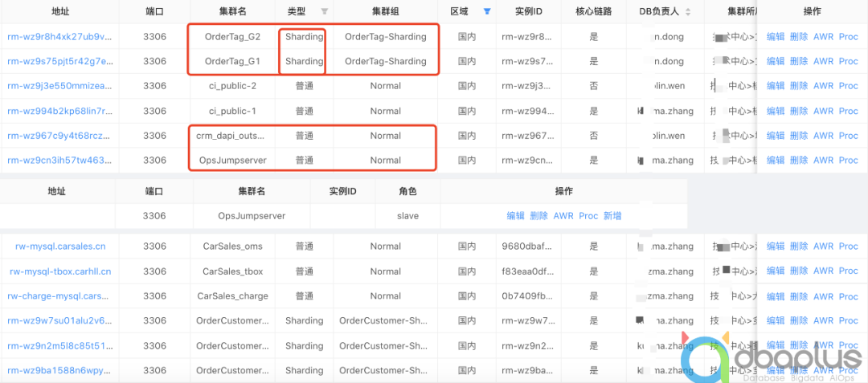Click the slave role cell
This screenshot has width=868, height=383.
tap(407, 216)
